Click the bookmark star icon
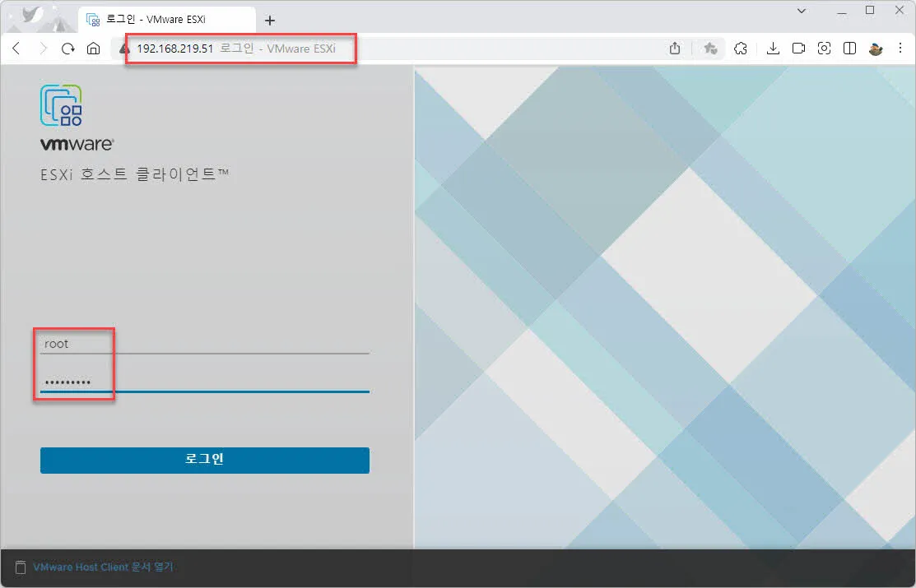The height and width of the screenshot is (588, 916). [x=710, y=49]
